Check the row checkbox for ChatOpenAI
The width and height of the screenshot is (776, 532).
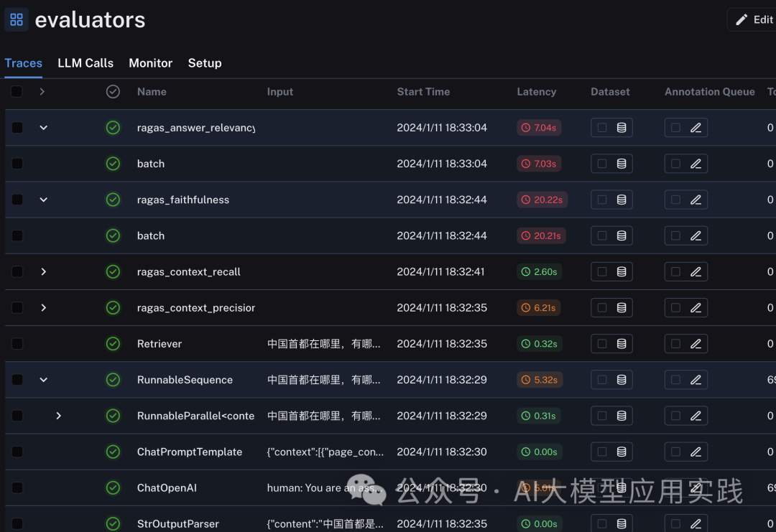coord(17,487)
